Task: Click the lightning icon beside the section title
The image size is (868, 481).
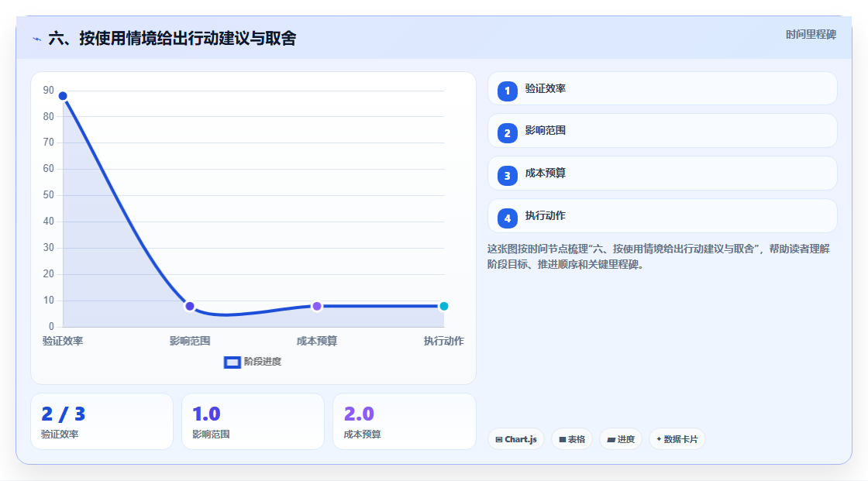Action: [x=37, y=39]
